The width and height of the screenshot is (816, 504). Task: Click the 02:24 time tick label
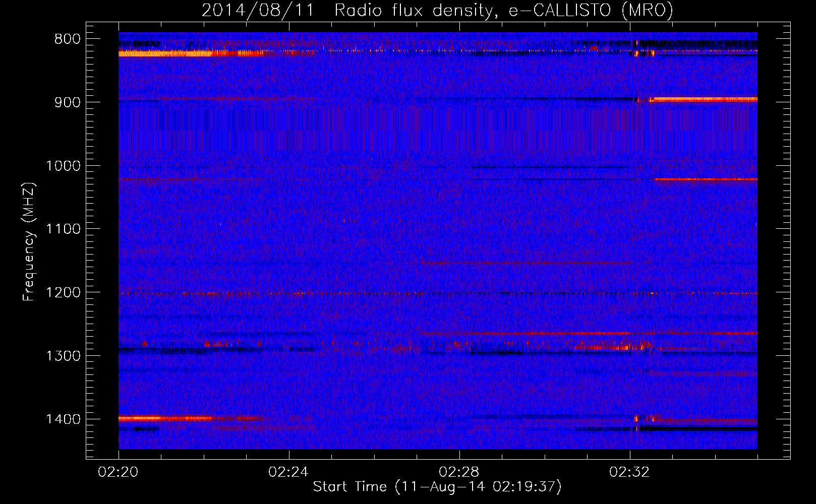[288, 472]
